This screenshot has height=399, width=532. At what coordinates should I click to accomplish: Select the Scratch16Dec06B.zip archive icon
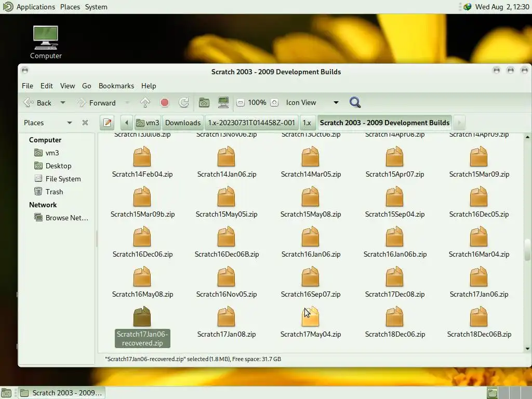coord(227,236)
